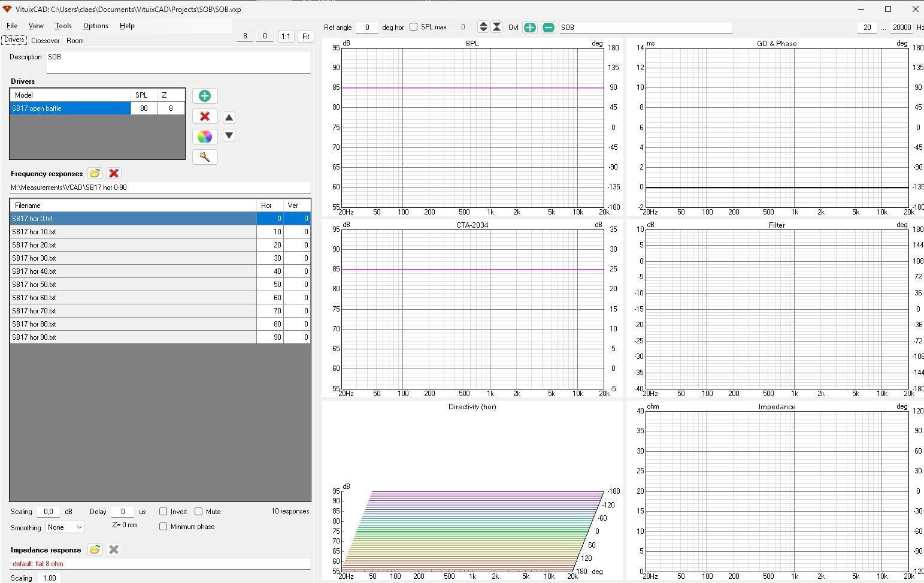924x583 pixels.
Task: Open impedance response file folder icon
Action: pyautogui.click(x=95, y=549)
